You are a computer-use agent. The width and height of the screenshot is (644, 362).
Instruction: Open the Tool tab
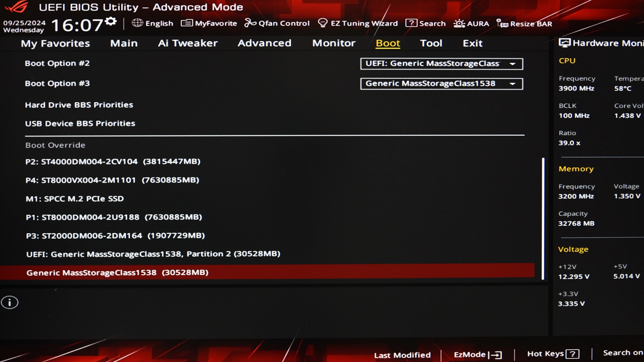click(431, 43)
